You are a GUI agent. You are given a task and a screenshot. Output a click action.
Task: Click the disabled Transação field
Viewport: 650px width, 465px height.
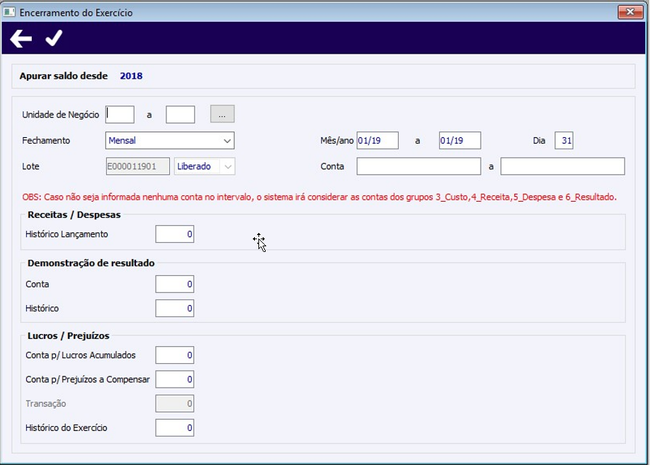[175, 404]
